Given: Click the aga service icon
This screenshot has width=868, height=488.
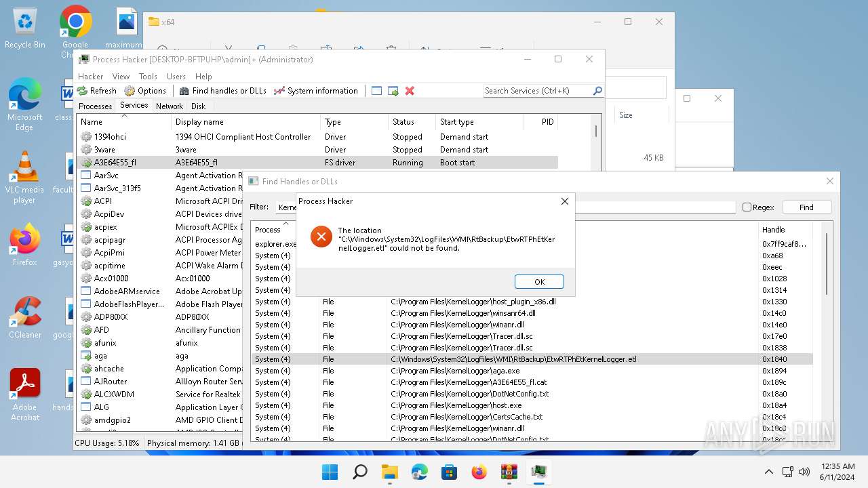Looking at the screenshot, I should (85, 356).
